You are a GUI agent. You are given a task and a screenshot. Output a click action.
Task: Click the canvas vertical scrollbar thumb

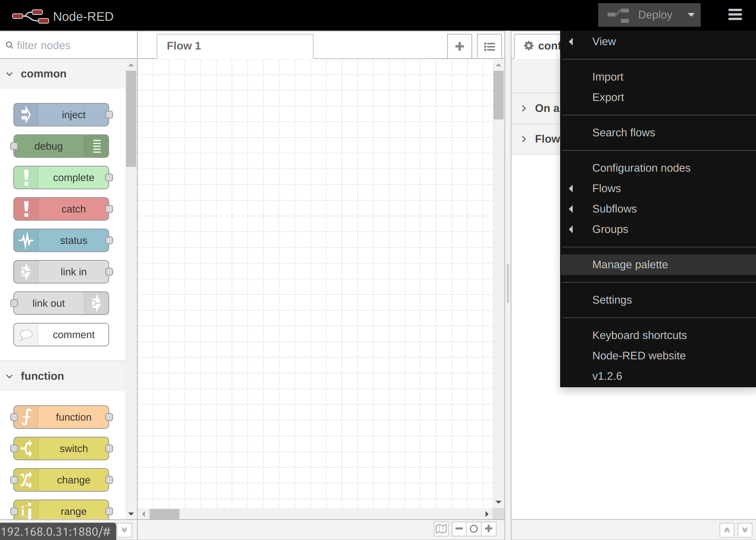point(499,95)
